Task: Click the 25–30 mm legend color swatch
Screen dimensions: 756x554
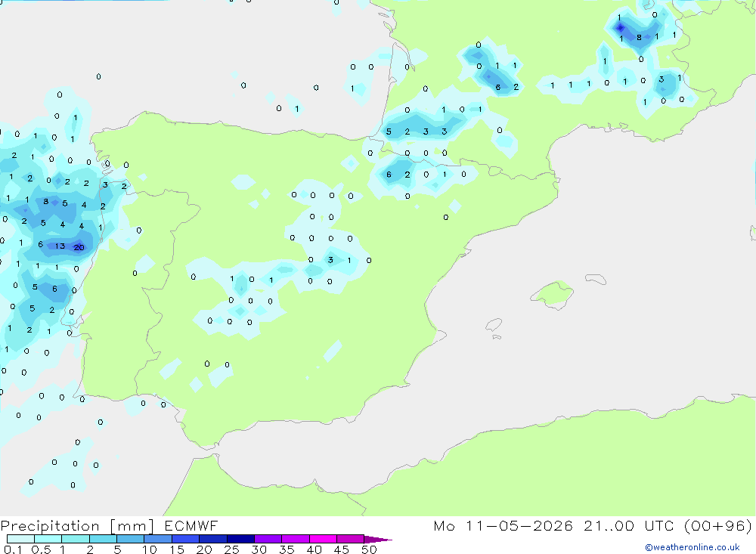Action: (240, 539)
